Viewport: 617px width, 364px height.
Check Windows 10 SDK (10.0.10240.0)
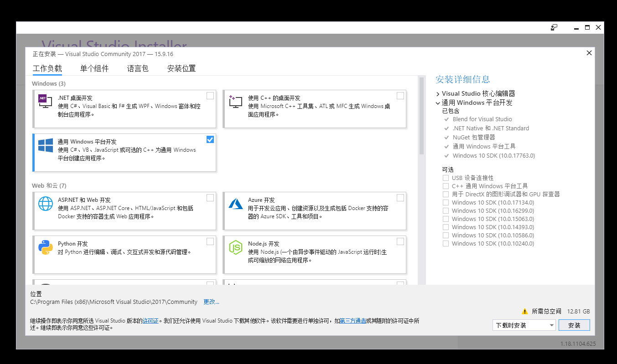(446, 244)
